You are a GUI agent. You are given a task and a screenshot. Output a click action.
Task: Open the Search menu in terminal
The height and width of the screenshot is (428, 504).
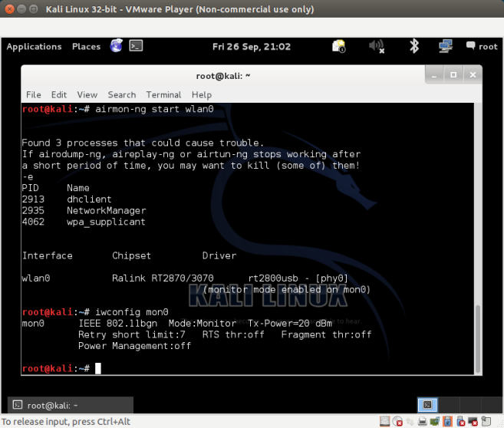121,94
